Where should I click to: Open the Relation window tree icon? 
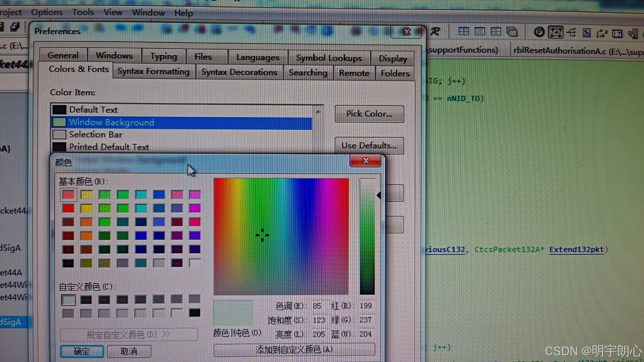click(571, 33)
